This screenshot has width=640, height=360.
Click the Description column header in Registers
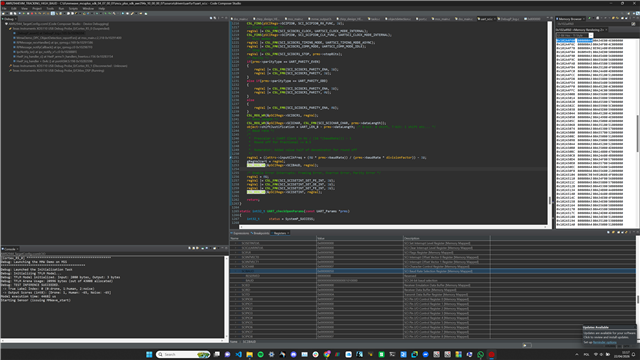point(447,238)
